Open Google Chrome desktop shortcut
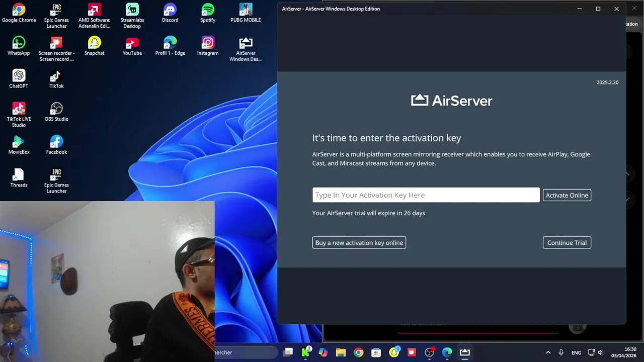Screen dimensions: 644x362 (x=19, y=14)
